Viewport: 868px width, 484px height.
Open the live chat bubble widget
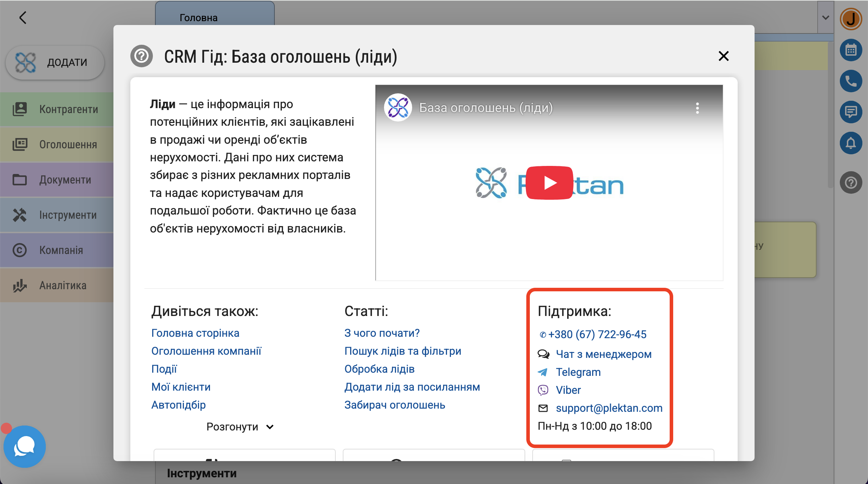(x=24, y=446)
